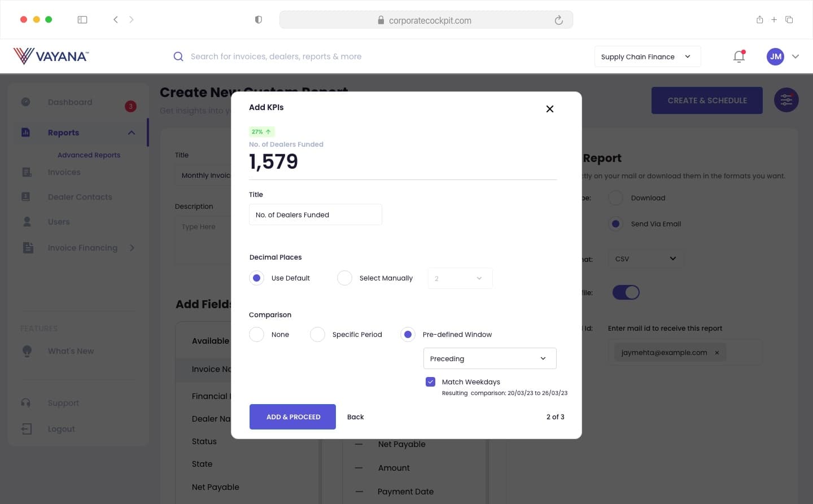This screenshot has width=813, height=504.
Task: Uncheck the Match Weekdays checkbox
Action: tap(430, 382)
